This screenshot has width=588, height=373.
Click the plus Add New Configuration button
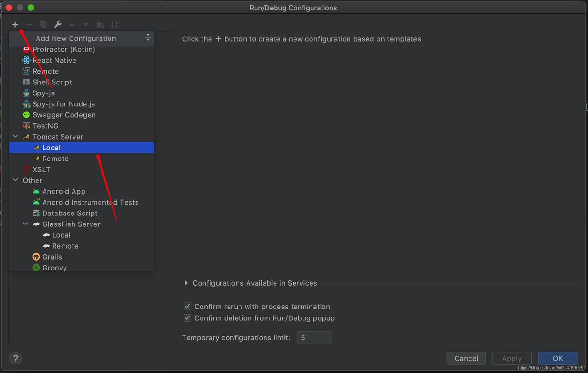tap(15, 24)
